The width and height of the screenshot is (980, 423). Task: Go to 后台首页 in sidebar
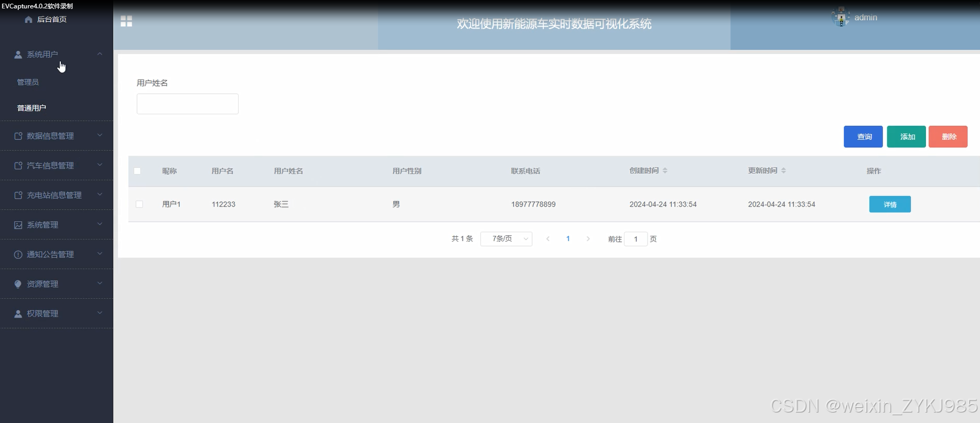(51, 19)
